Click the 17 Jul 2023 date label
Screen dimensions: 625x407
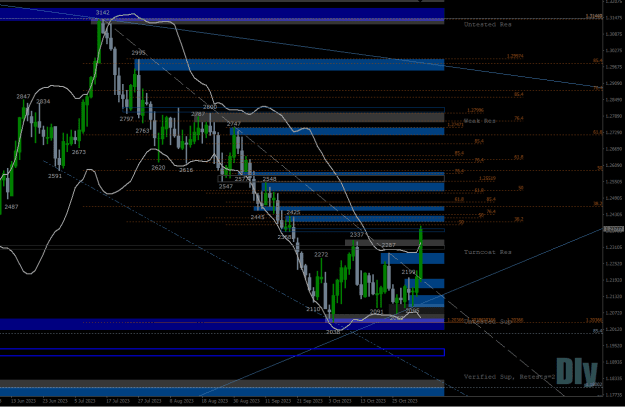[x=119, y=401]
